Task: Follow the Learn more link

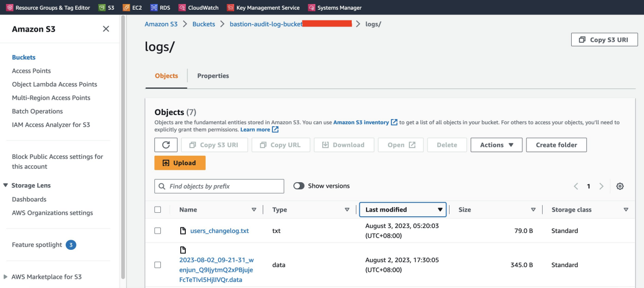Action: coord(255,130)
